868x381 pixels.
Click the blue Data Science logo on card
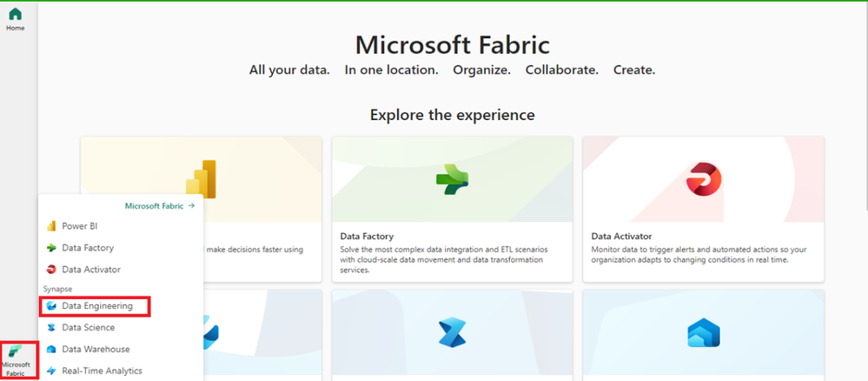pyautogui.click(x=453, y=333)
